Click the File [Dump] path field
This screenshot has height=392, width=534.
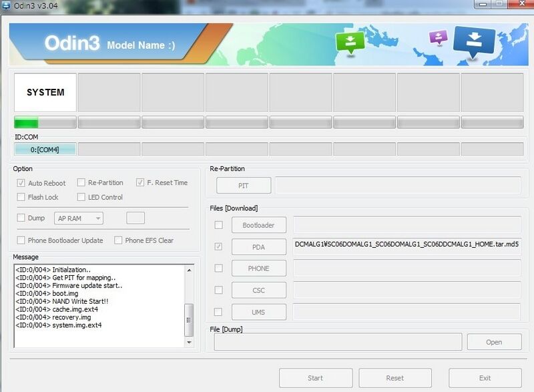(338, 342)
